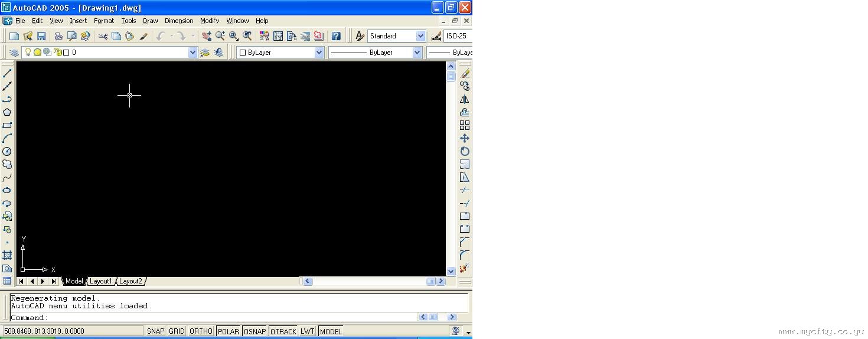
Task: Click the Make Object's Layer Current icon
Action: pos(205,53)
